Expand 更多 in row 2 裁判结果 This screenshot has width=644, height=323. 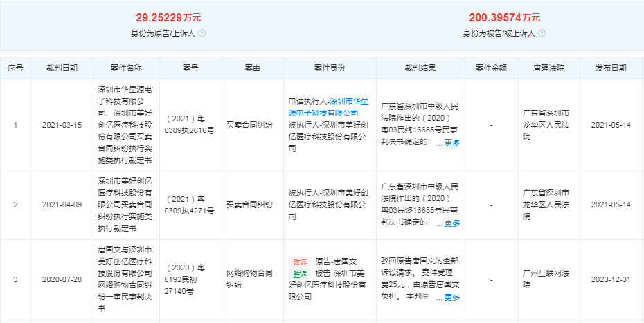(x=452, y=223)
